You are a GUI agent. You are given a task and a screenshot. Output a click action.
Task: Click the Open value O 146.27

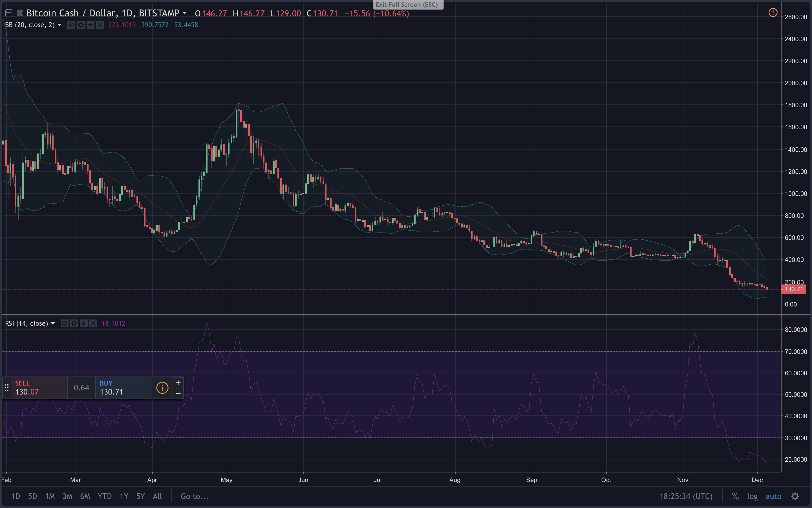click(x=211, y=14)
